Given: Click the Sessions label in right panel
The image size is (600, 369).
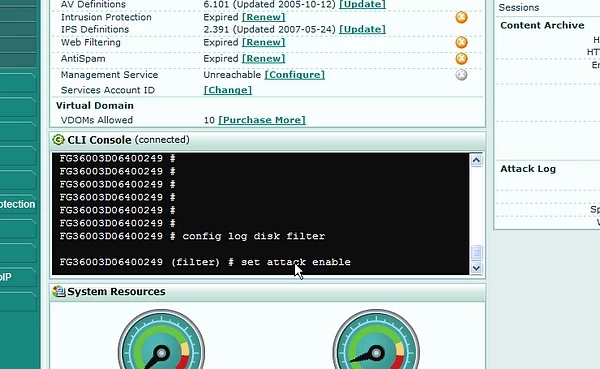Looking at the screenshot, I should pos(519,8).
